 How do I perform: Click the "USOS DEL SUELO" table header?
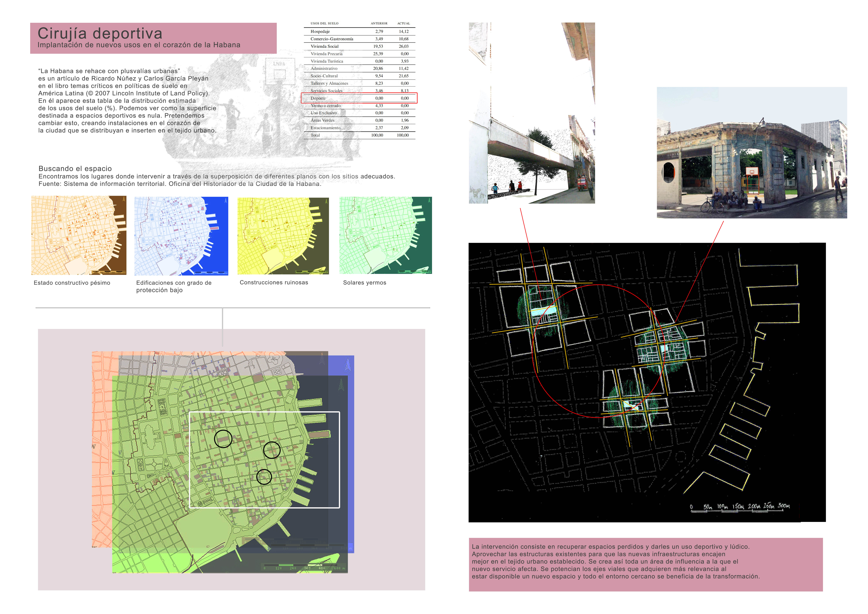pyautogui.click(x=324, y=24)
